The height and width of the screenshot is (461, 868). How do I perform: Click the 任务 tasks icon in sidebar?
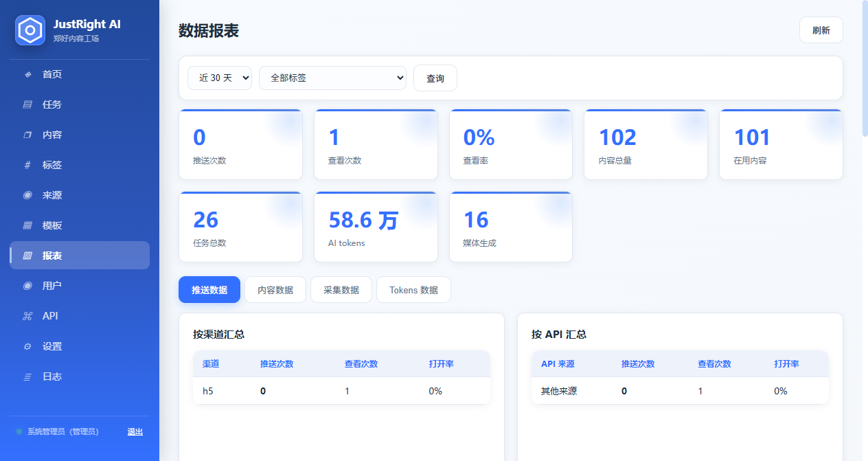pyautogui.click(x=27, y=104)
